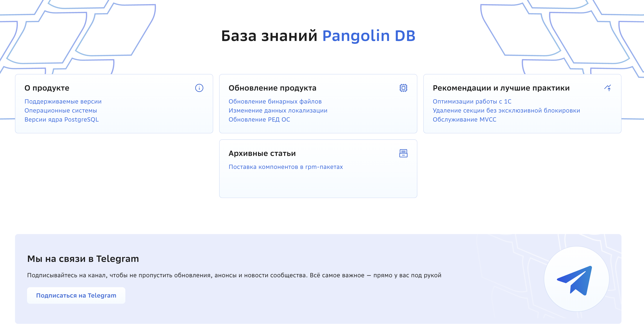Open Оптимизации работы с 1С article
This screenshot has width=644, height=334.
tap(472, 101)
